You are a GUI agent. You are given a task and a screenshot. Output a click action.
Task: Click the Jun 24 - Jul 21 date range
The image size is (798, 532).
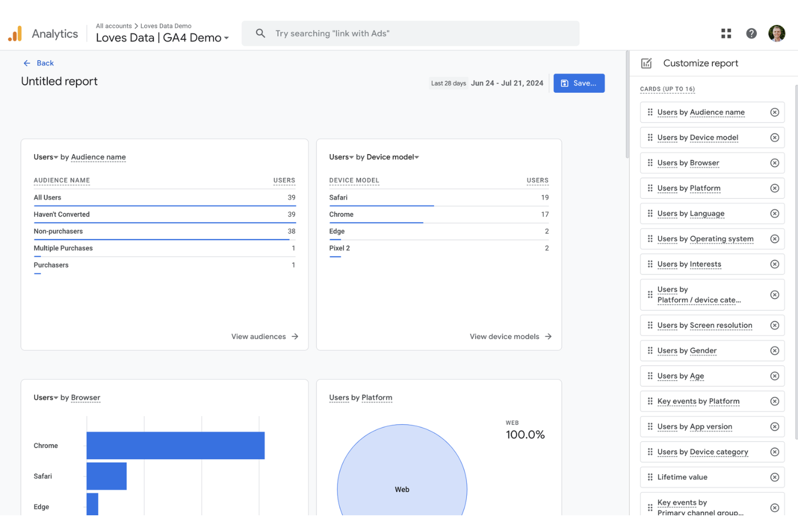point(507,83)
